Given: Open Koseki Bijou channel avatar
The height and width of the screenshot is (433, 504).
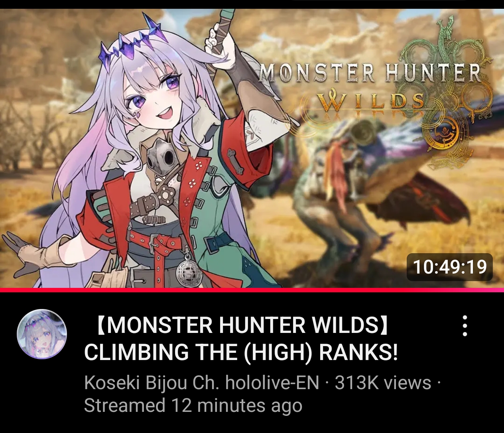Looking at the screenshot, I should [41, 334].
